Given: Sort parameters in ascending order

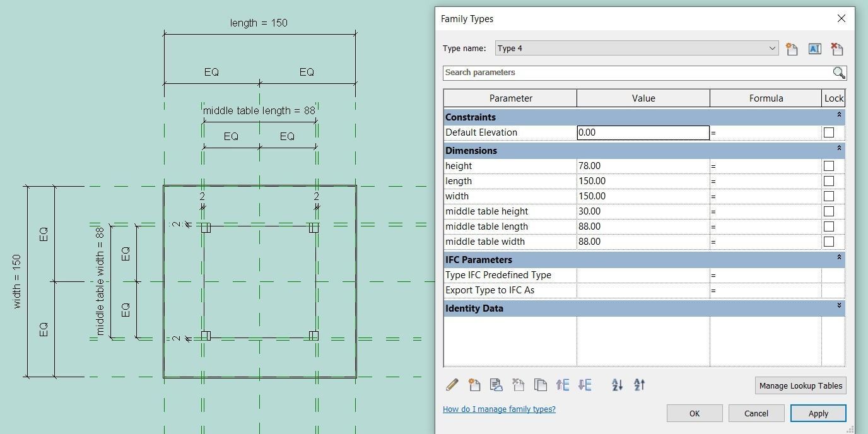Looking at the screenshot, I should pos(618,385).
